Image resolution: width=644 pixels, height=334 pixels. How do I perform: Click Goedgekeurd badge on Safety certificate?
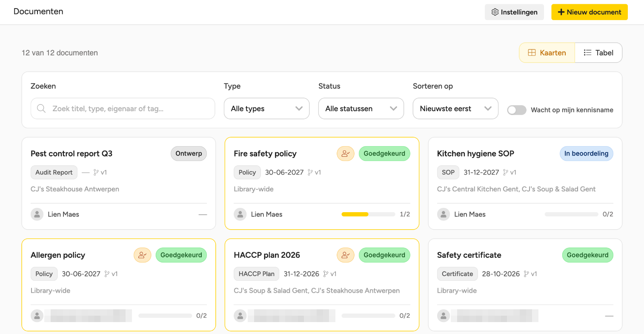(x=587, y=255)
